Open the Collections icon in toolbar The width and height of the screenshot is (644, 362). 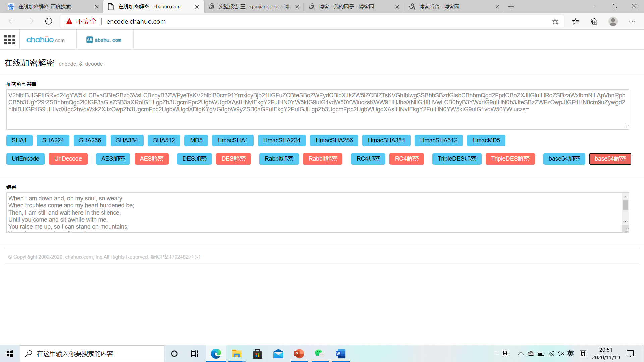click(594, 21)
